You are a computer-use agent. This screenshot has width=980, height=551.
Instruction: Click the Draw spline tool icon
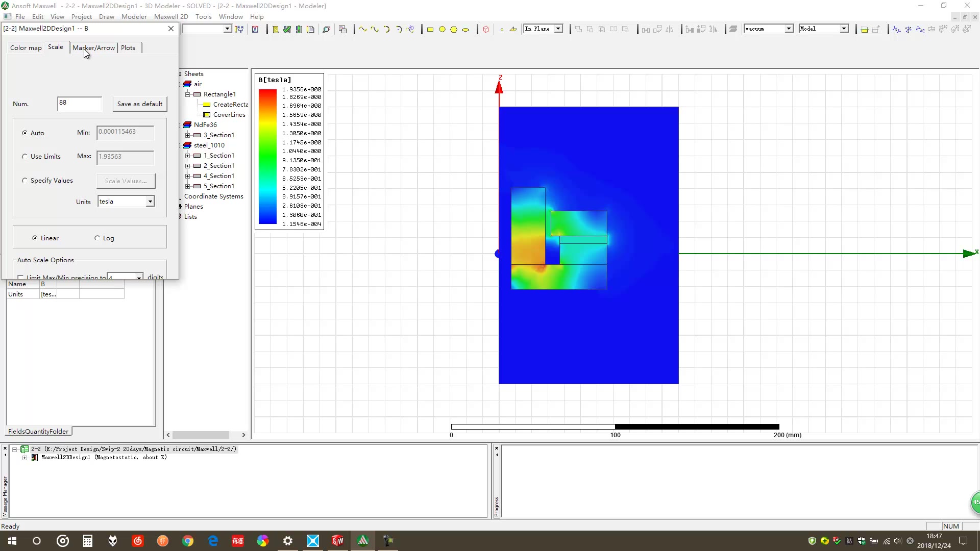[x=375, y=30]
